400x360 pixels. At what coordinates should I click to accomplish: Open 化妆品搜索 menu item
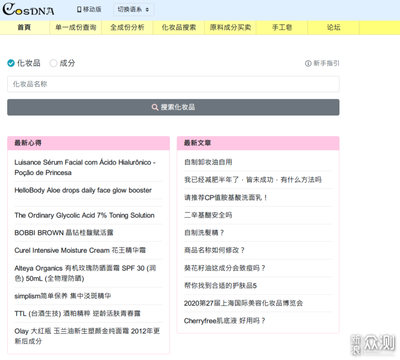pyautogui.click(x=179, y=27)
